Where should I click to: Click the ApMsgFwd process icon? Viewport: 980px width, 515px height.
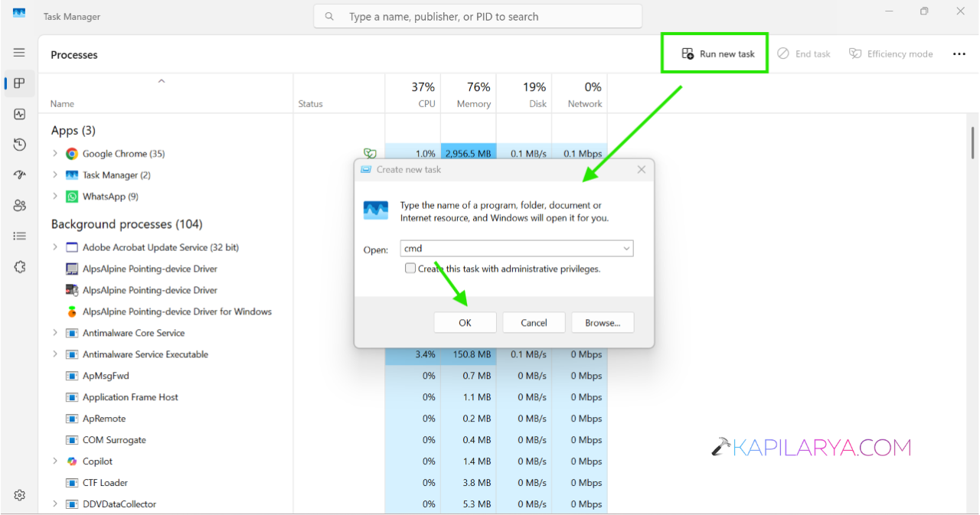72,376
